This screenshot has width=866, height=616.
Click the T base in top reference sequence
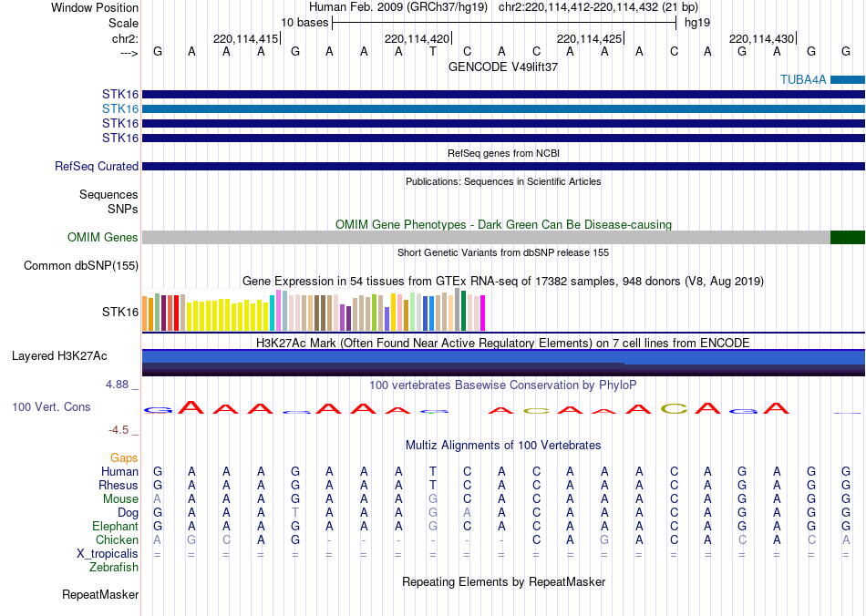433,51
